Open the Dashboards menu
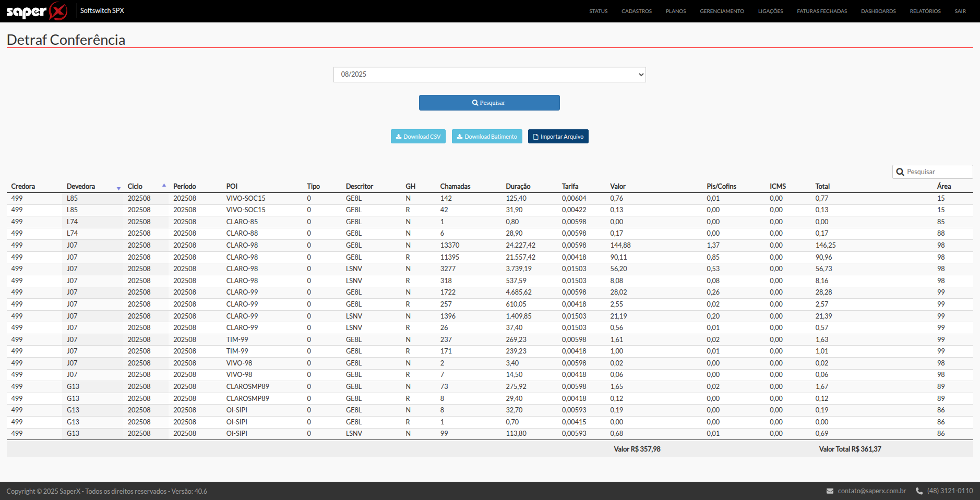Image resolution: width=980 pixels, height=500 pixels. 878,11
